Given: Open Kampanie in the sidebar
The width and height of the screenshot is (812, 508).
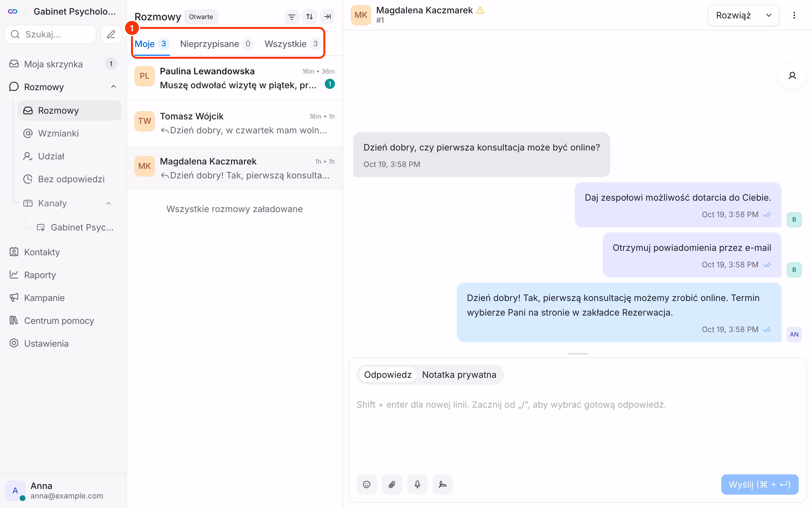Looking at the screenshot, I should coord(63,298).
